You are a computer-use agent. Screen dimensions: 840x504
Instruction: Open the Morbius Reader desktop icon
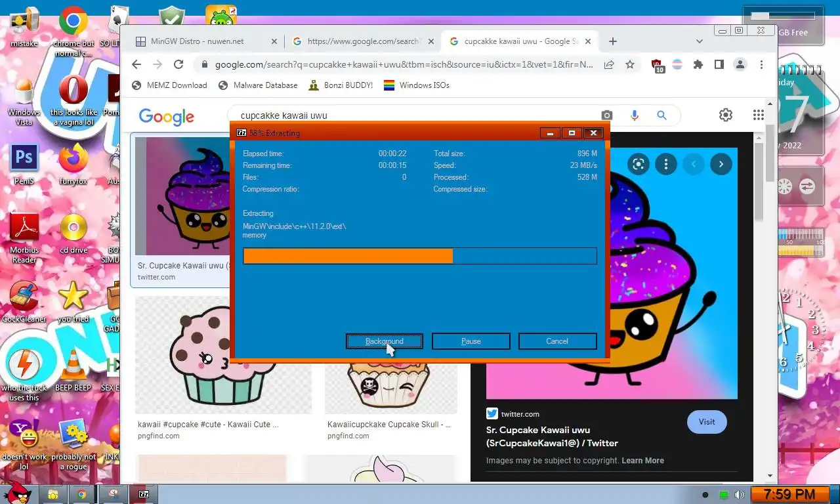[24, 238]
